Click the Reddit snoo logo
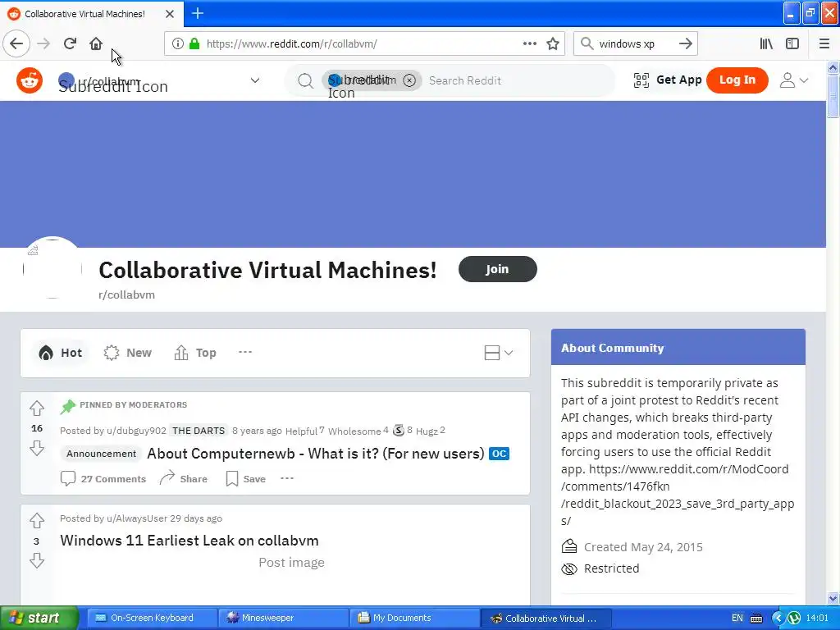The image size is (840, 630). [x=30, y=80]
